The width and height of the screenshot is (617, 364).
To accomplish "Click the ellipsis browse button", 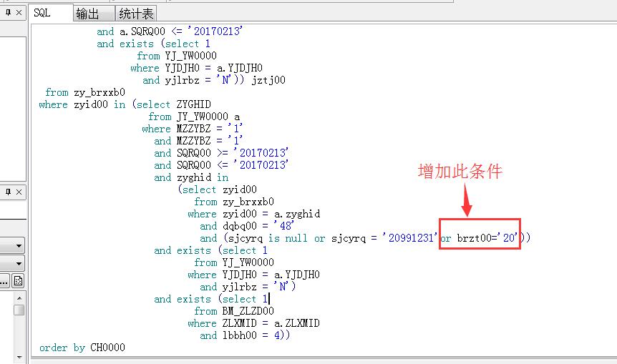I will (x=4, y=280).
